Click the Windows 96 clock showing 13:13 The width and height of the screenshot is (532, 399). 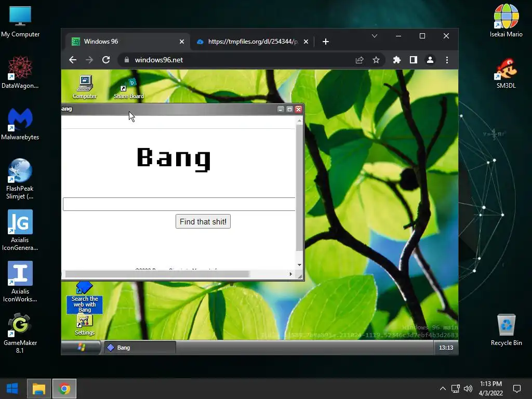(446, 348)
